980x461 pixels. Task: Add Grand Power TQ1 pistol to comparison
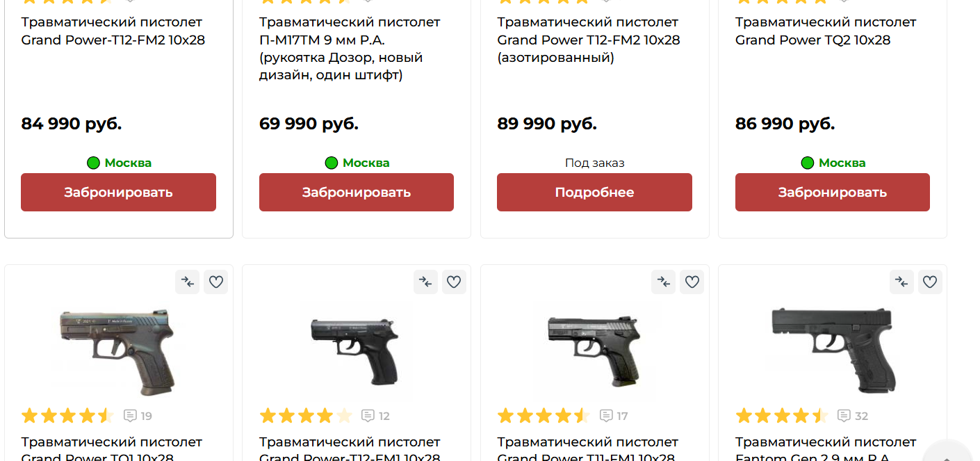click(x=187, y=282)
